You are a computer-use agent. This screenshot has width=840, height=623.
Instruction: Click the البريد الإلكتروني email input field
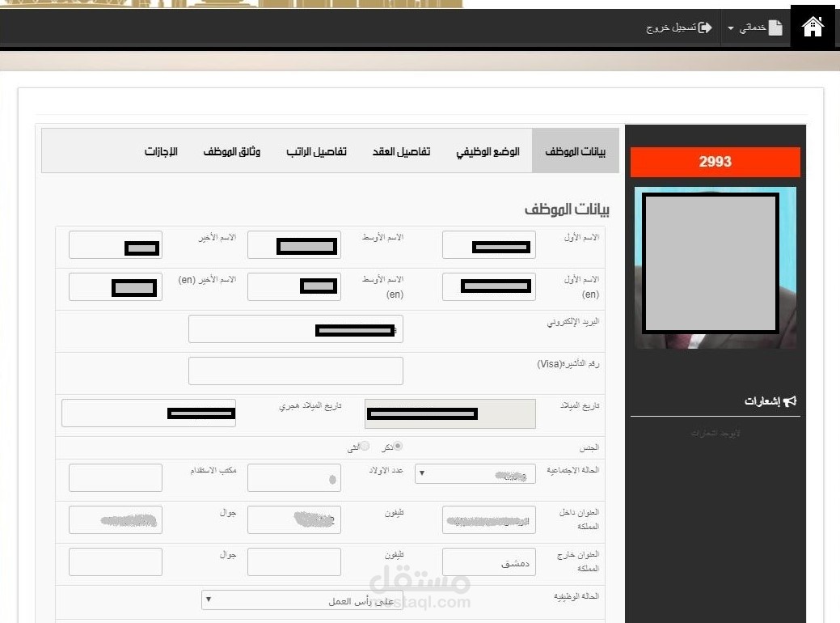[x=295, y=328]
